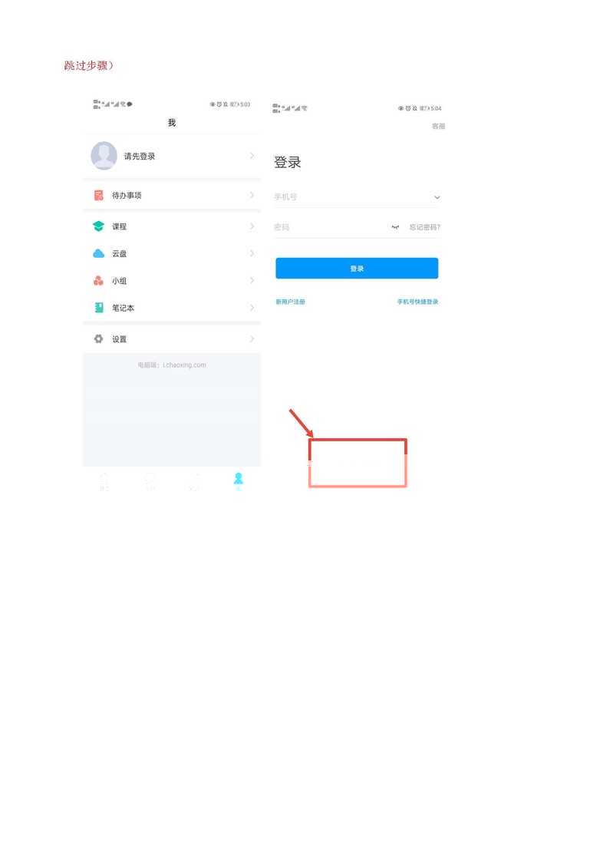Open 课程 via the green graduation cap icon
Image resolution: width=613 pixels, height=868 pixels.
(x=98, y=226)
